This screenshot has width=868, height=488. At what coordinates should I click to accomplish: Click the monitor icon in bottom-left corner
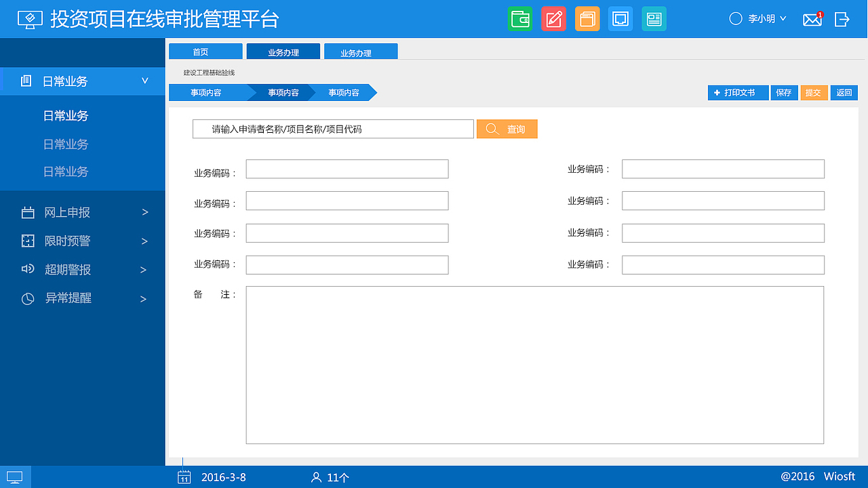coord(15,477)
